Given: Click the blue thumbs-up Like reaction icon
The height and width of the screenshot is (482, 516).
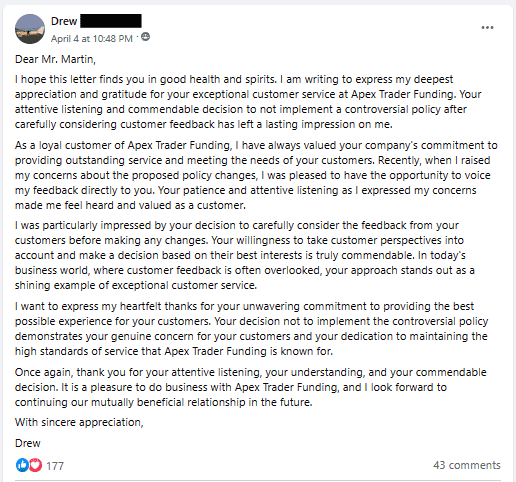Looking at the screenshot, I should click(x=22, y=465).
